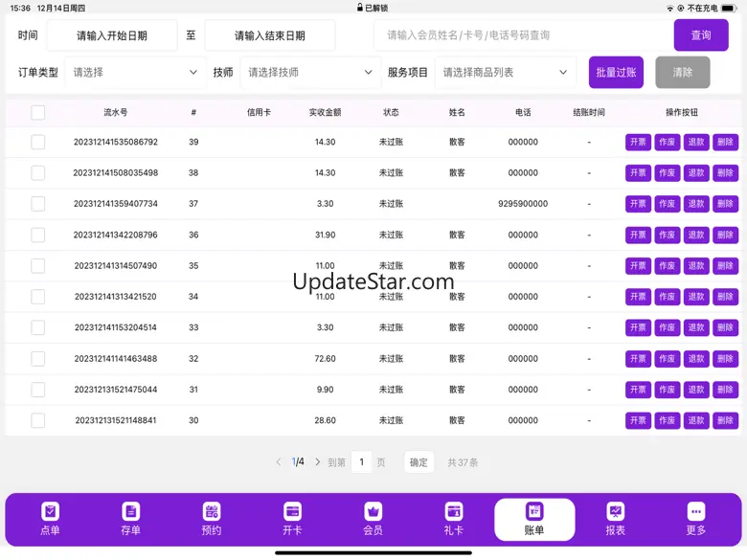The image size is (747, 560).
Task: Check the select-all checkbox in table header
Action: (x=38, y=112)
